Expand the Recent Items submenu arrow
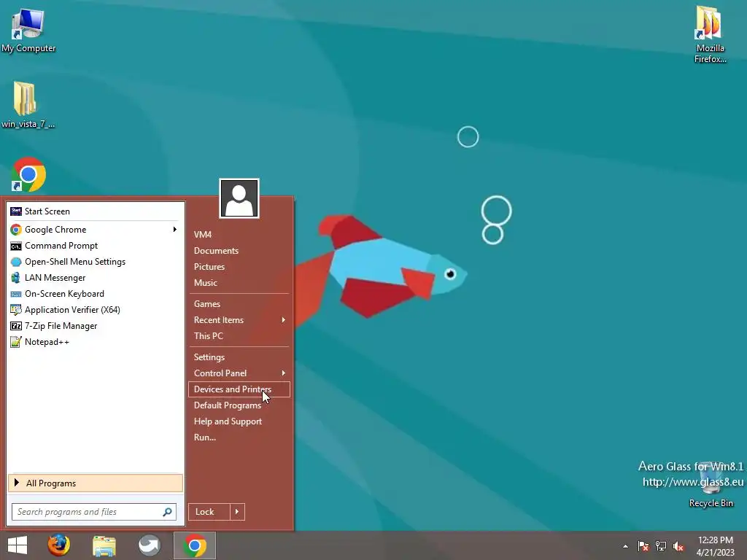 click(284, 320)
